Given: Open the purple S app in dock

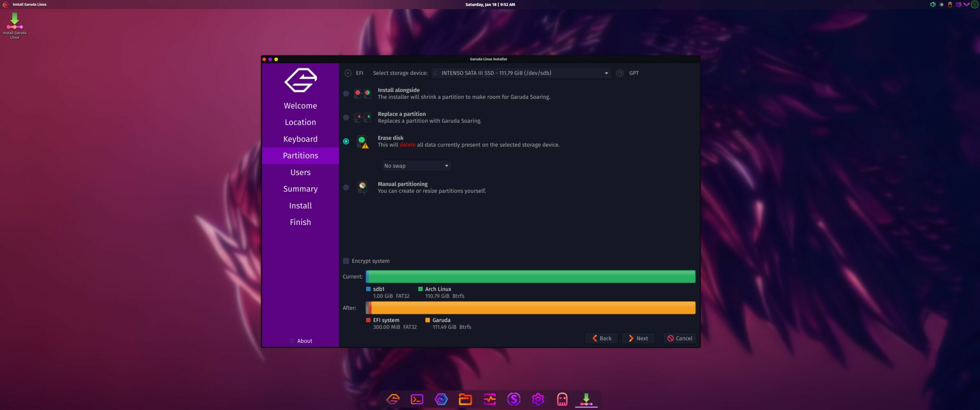Looking at the screenshot, I should tap(514, 399).
